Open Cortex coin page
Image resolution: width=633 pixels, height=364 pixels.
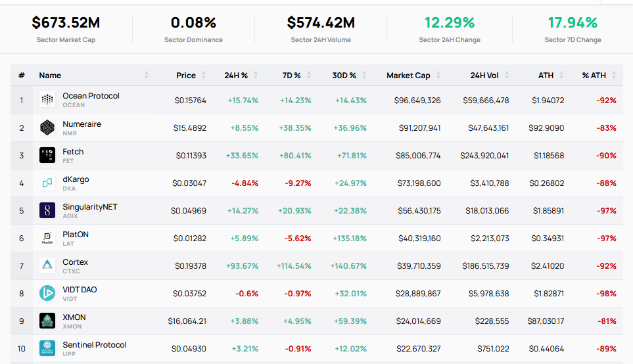click(x=75, y=262)
